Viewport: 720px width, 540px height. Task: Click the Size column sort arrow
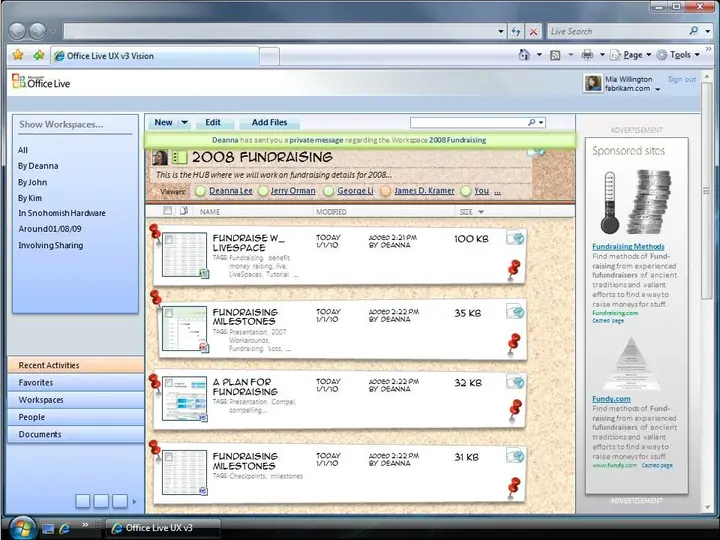pos(481,212)
